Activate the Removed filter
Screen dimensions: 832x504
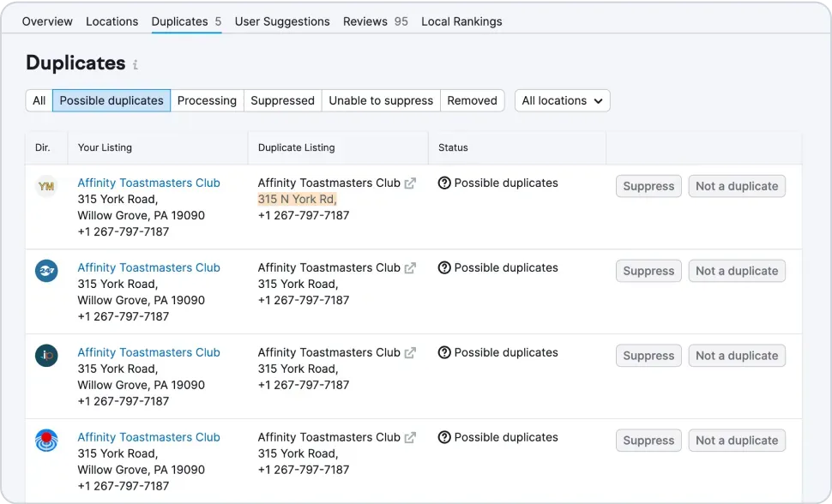point(472,100)
